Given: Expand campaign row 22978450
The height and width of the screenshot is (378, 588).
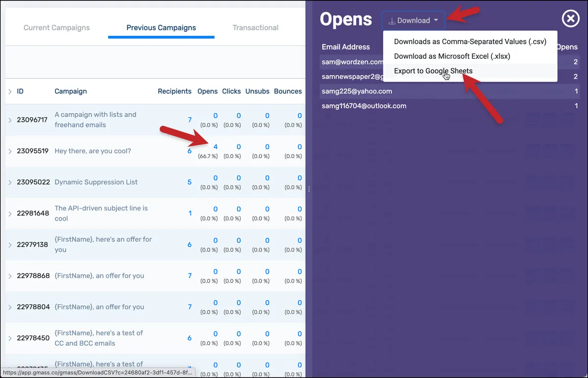Looking at the screenshot, I should click(10, 338).
